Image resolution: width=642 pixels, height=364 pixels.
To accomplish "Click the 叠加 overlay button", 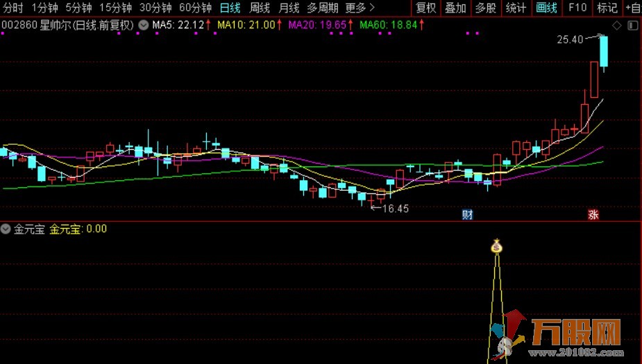I will (x=455, y=8).
